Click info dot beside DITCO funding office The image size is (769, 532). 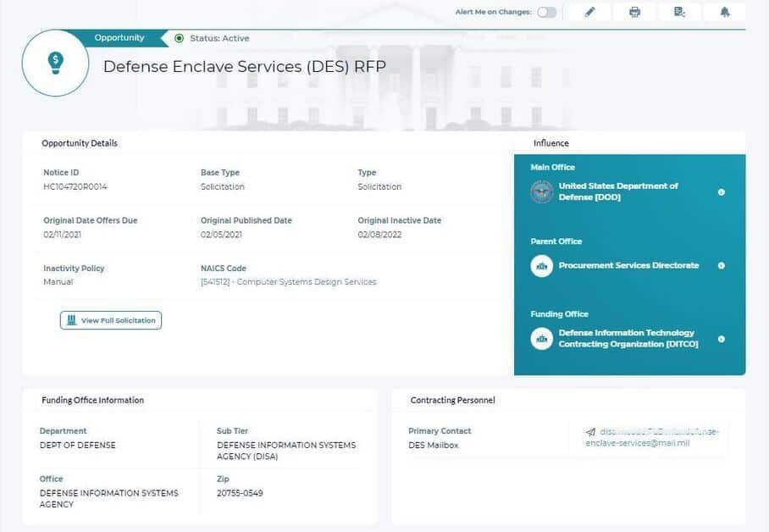(721, 339)
